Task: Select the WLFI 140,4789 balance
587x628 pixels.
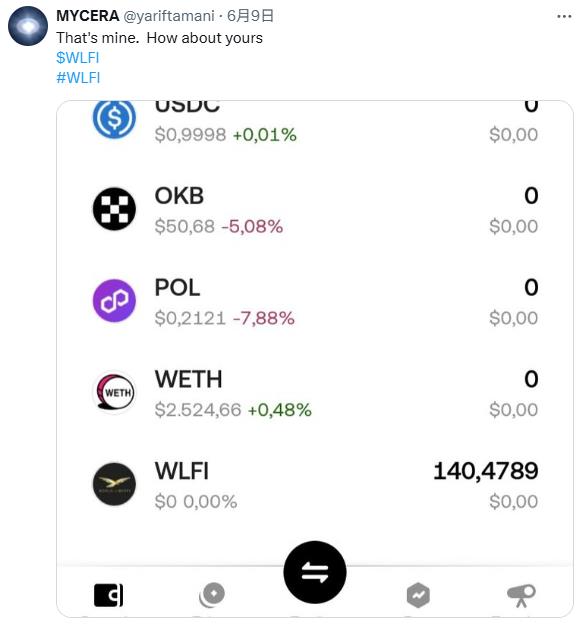Action: tap(486, 471)
